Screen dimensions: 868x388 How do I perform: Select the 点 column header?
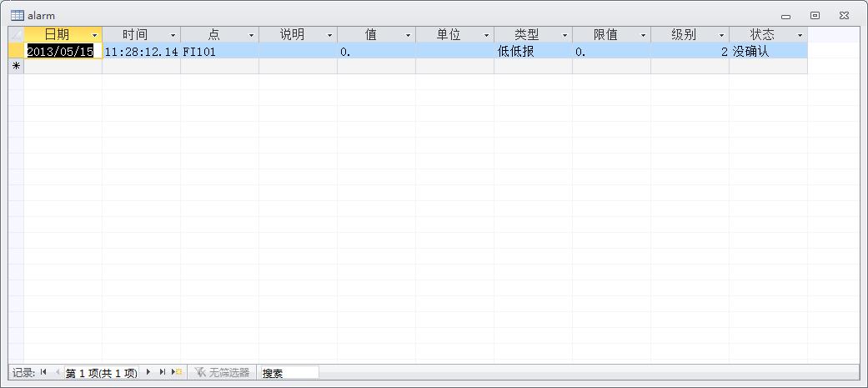tap(213, 35)
